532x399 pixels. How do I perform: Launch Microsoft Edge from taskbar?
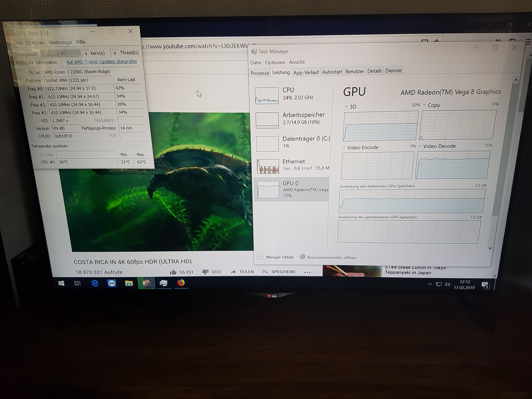(x=95, y=283)
